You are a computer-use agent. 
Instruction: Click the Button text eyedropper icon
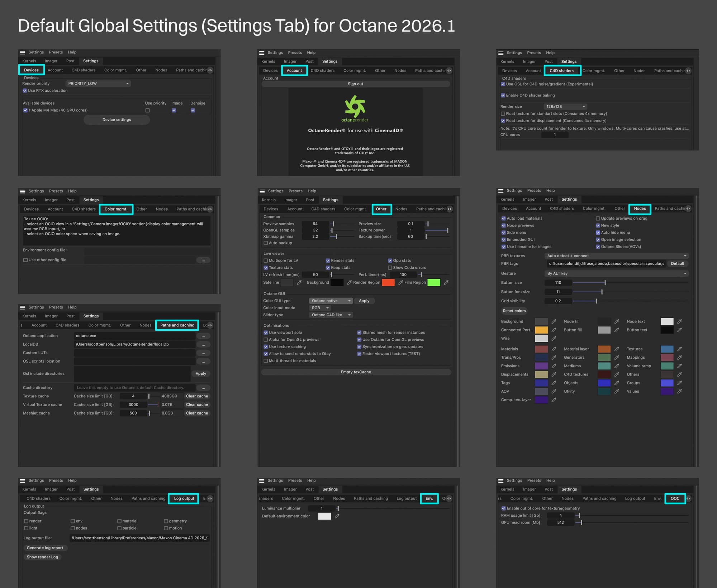click(x=679, y=330)
